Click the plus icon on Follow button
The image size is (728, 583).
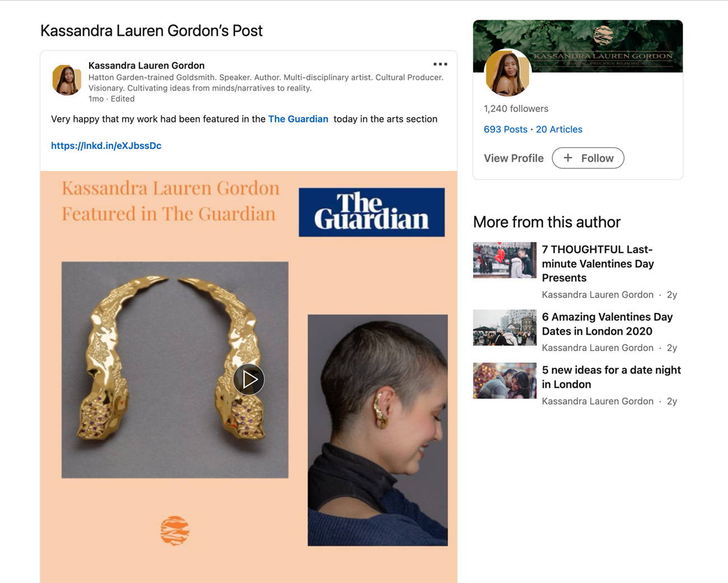pyautogui.click(x=568, y=158)
